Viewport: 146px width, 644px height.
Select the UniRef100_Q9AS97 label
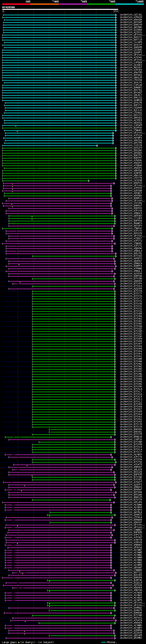[131, 522]
